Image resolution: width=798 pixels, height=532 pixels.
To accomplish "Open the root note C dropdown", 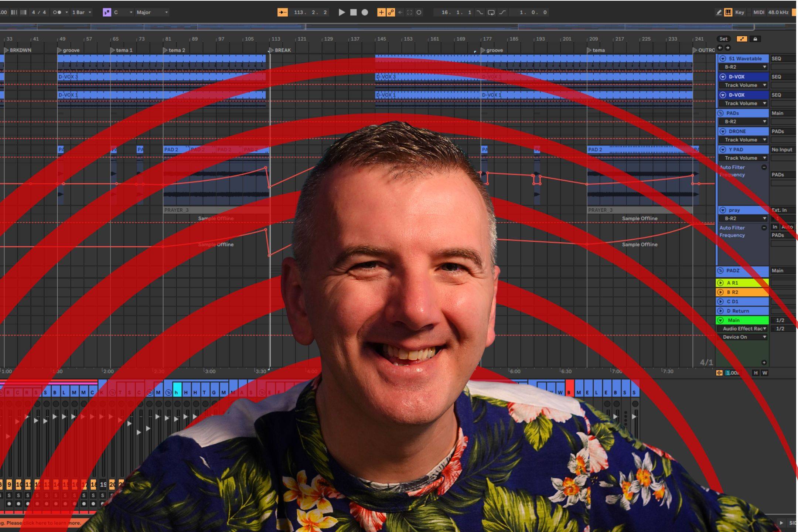I will click(x=123, y=12).
